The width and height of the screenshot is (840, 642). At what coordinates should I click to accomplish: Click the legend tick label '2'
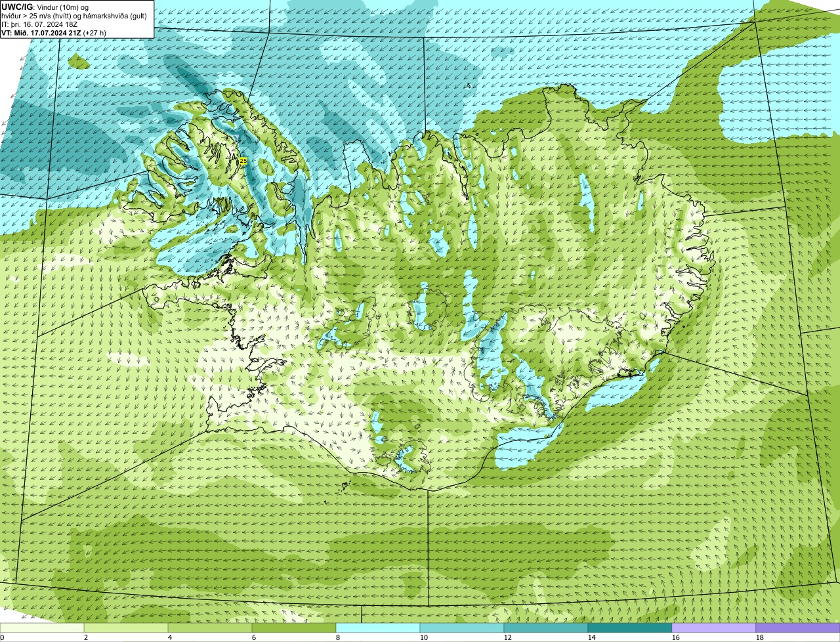point(86,637)
